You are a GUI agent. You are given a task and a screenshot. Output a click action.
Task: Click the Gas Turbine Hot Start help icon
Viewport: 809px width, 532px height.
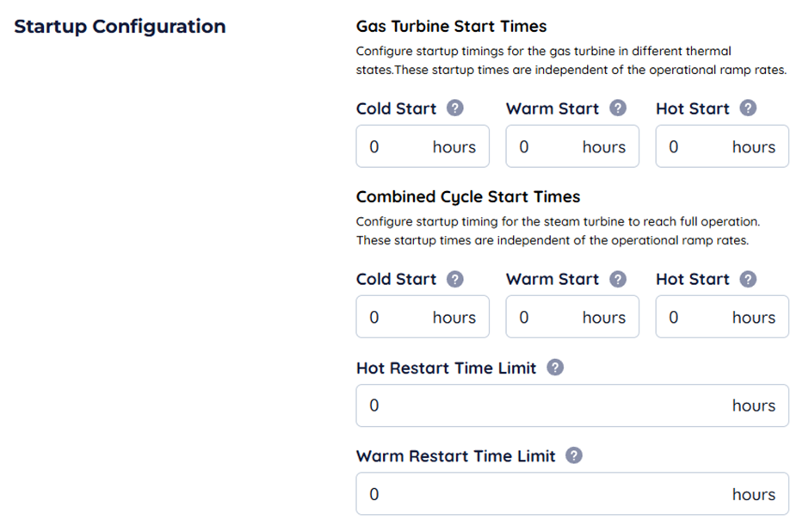tap(748, 108)
